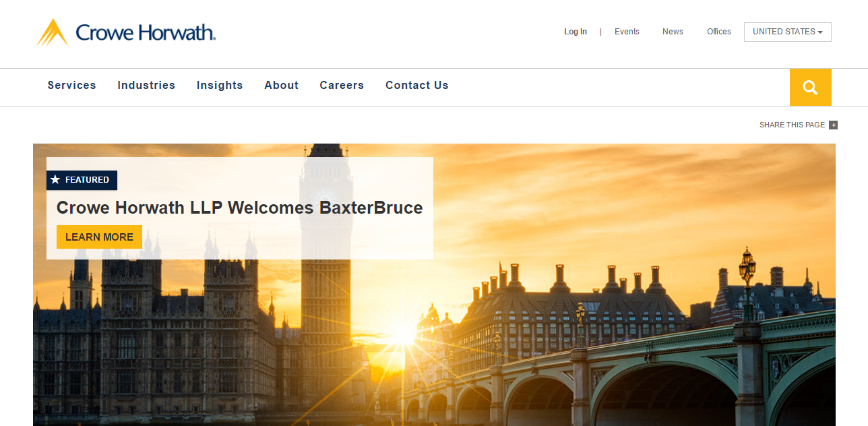
Task: Open the BaxterBruce welcome headline
Action: coord(240,208)
